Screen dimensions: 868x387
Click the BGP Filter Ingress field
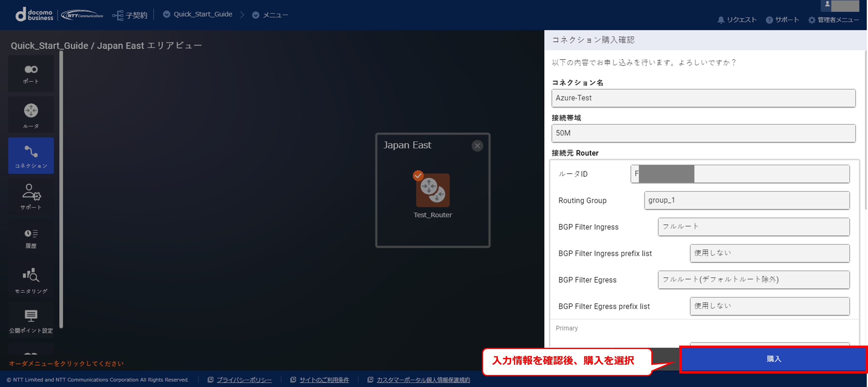click(753, 227)
